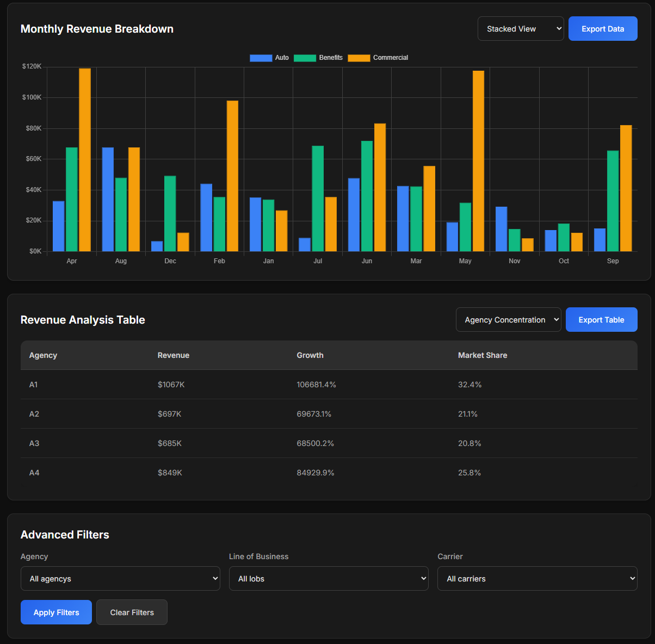Toggle the Auto legend series
Screen dimensions: 655x644
point(269,58)
